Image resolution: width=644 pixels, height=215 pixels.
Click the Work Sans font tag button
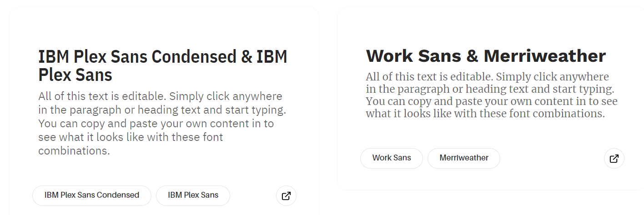pos(391,158)
